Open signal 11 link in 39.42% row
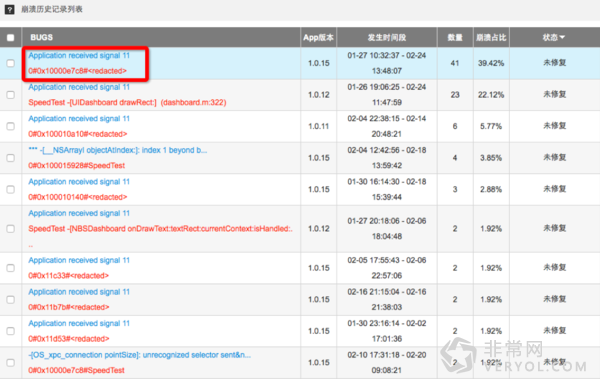Viewport: 600px width, 379px height. click(79, 56)
